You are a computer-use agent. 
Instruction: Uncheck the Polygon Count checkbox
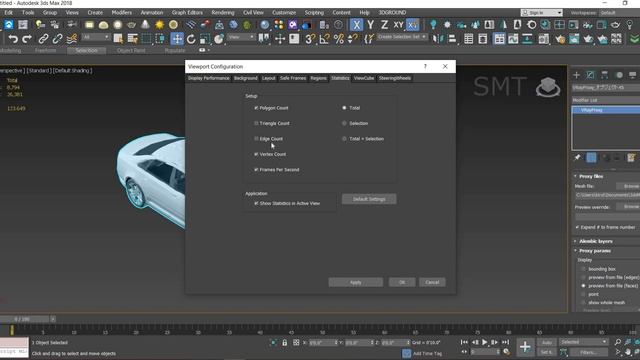256,108
